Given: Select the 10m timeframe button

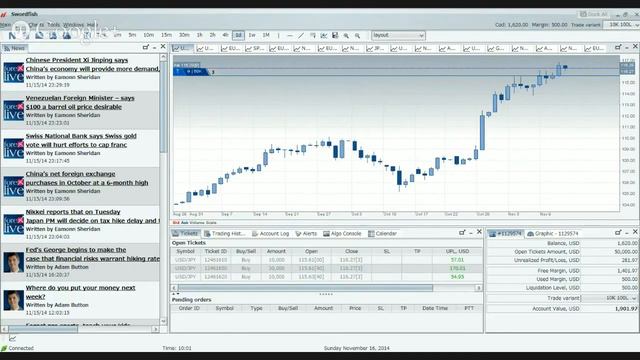Looking at the screenshot, I should coord(149,36).
